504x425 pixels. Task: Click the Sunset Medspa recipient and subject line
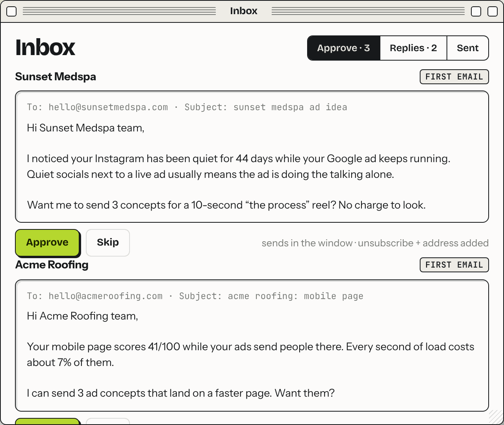[x=187, y=107]
